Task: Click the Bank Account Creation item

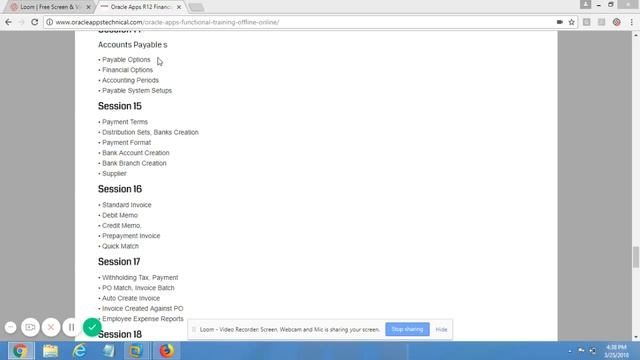Action: tap(136, 153)
